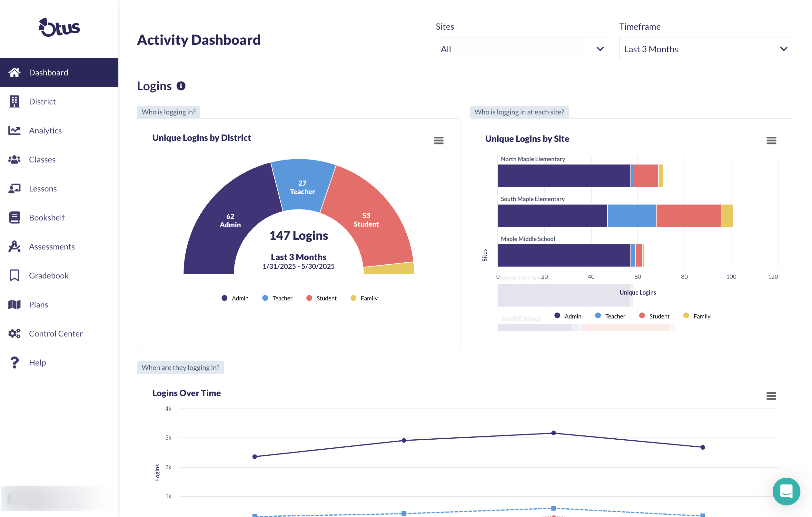
Task: Click the Analytics chart icon
Action: click(x=14, y=131)
